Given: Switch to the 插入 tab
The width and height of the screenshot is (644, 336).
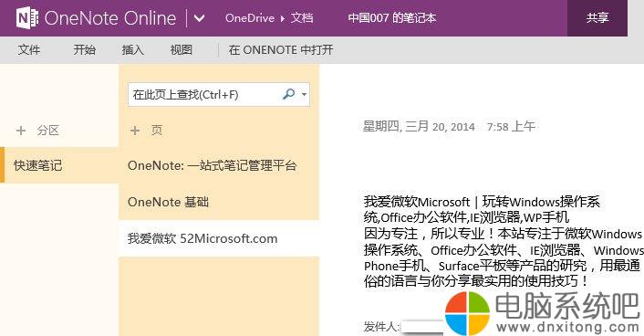Looking at the screenshot, I should click(132, 50).
